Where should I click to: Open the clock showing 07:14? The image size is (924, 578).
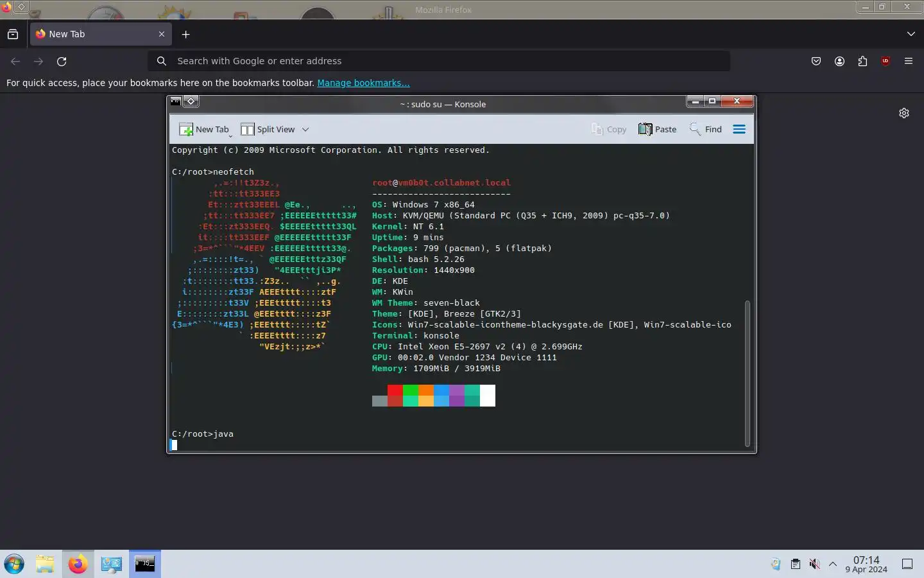click(866, 564)
